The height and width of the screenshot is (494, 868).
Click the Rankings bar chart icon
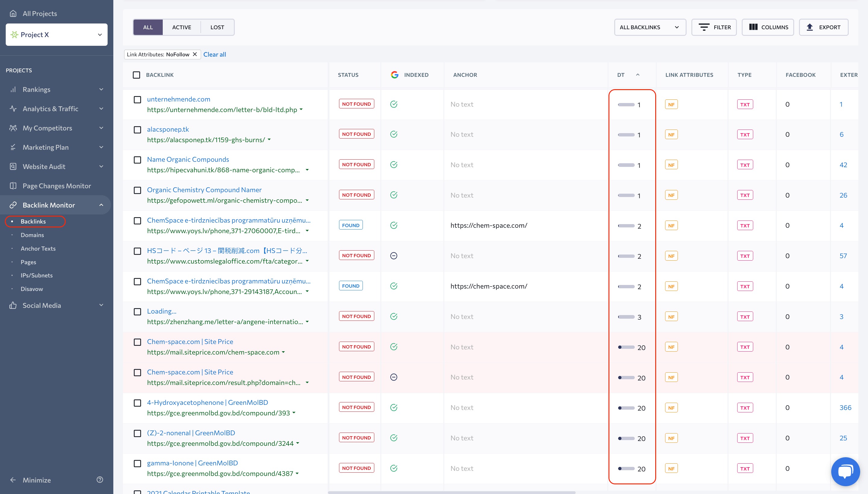click(x=13, y=89)
